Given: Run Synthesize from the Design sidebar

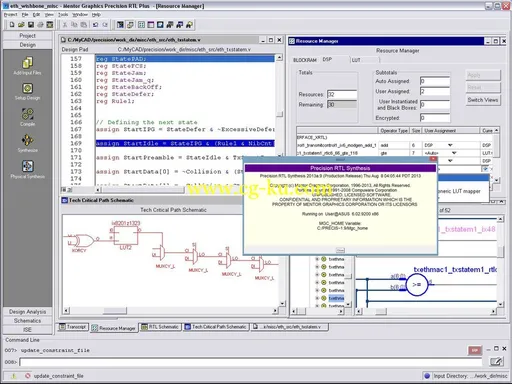Looking at the screenshot, I should (x=27, y=140).
